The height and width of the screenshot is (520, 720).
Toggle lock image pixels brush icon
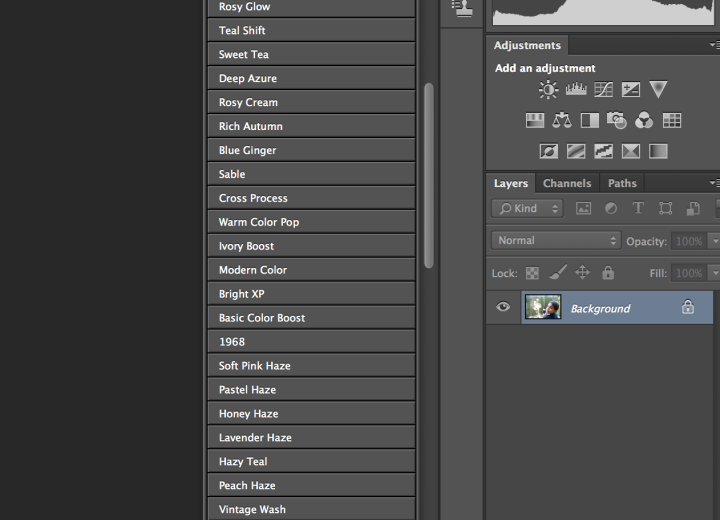pyautogui.click(x=558, y=272)
